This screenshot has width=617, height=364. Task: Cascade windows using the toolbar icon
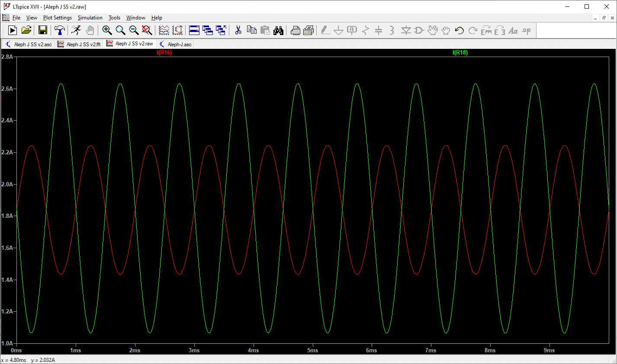221,30
